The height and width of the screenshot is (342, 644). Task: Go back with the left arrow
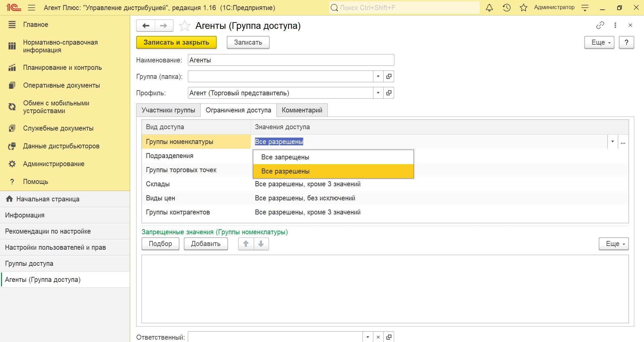pyautogui.click(x=146, y=26)
